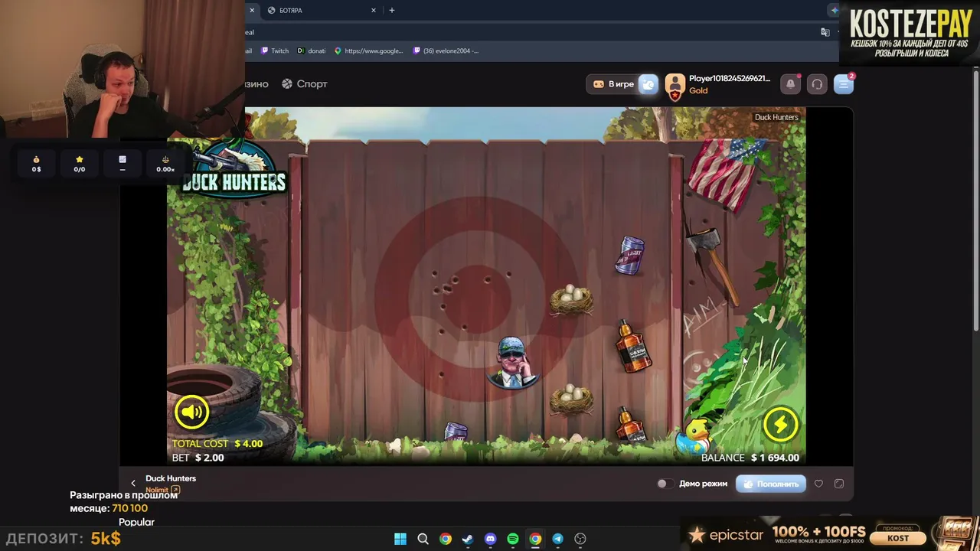Open Discord from the taskbar
The width and height of the screenshot is (980, 551).
pyautogui.click(x=490, y=539)
